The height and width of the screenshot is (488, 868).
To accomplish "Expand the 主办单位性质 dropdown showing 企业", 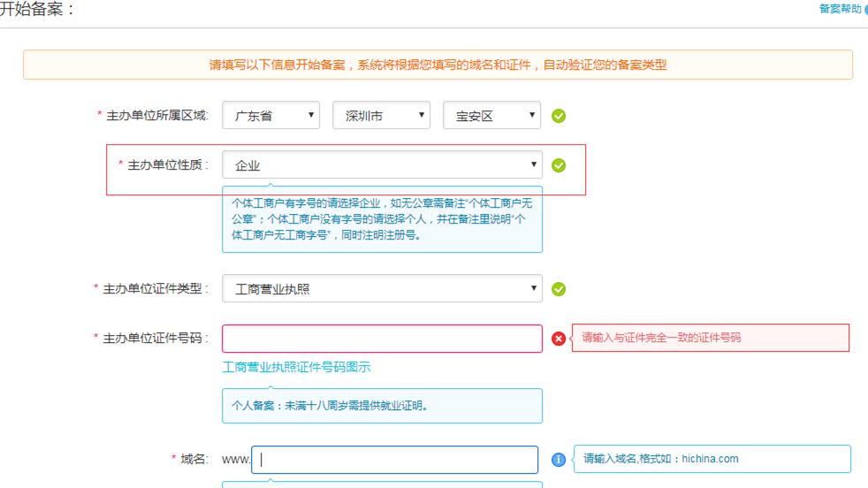I will (x=382, y=165).
